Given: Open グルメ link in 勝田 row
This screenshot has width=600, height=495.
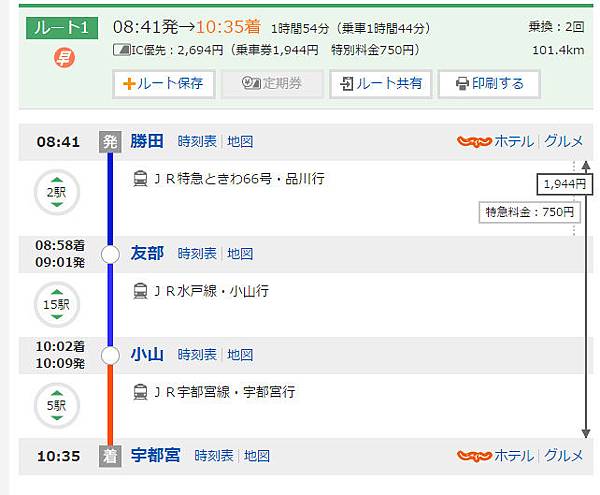Looking at the screenshot, I should [564, 142].
